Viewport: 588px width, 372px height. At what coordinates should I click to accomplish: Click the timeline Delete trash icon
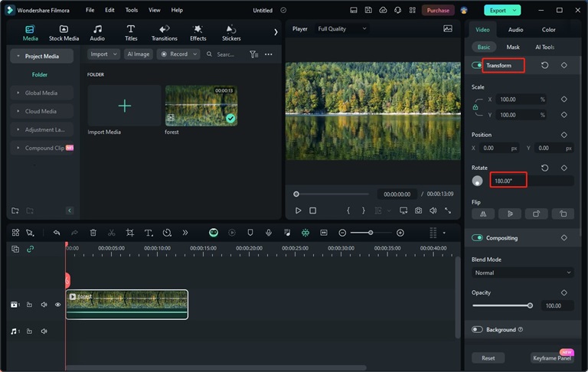(93, 233)
